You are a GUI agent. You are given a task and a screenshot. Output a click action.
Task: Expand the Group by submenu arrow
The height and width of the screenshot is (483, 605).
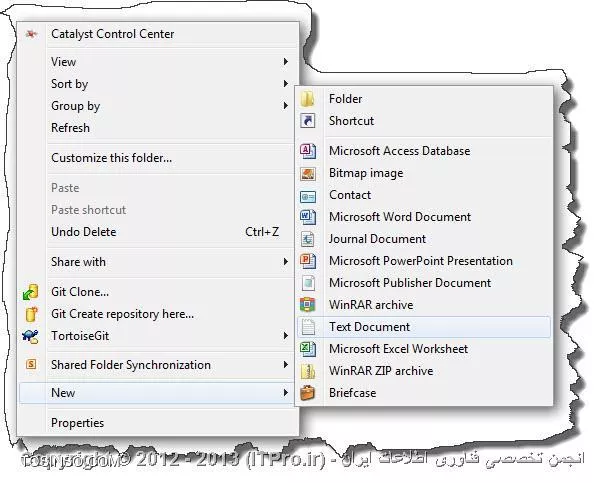[x=286, y=106]
